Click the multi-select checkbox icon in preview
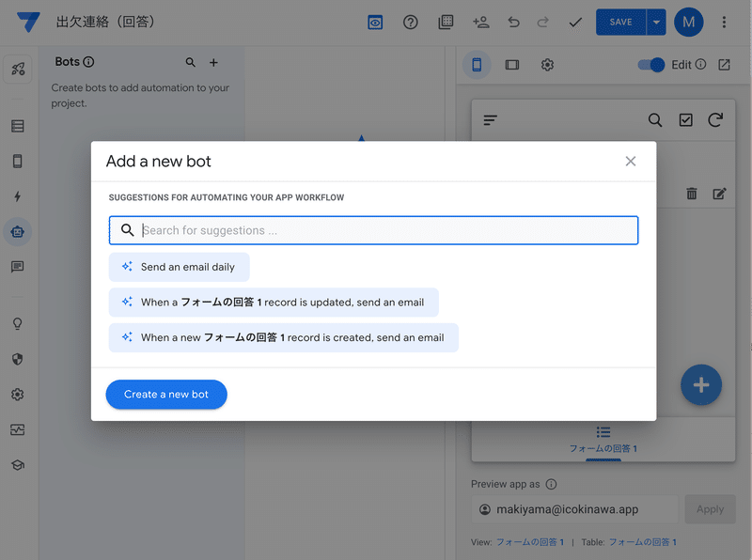The image size is (752, 560). (685, 120)
